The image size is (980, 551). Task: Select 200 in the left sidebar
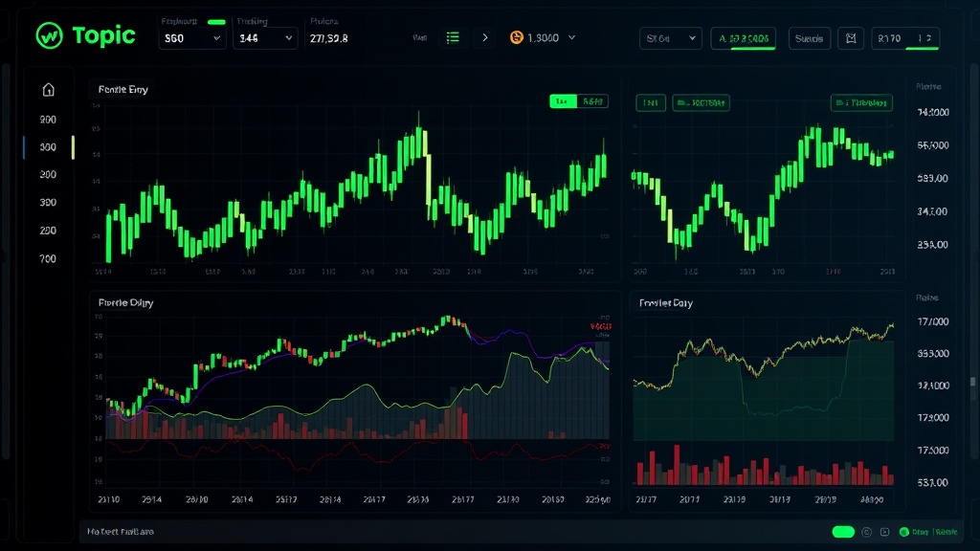pyautogui.click(x=48, y=175)
